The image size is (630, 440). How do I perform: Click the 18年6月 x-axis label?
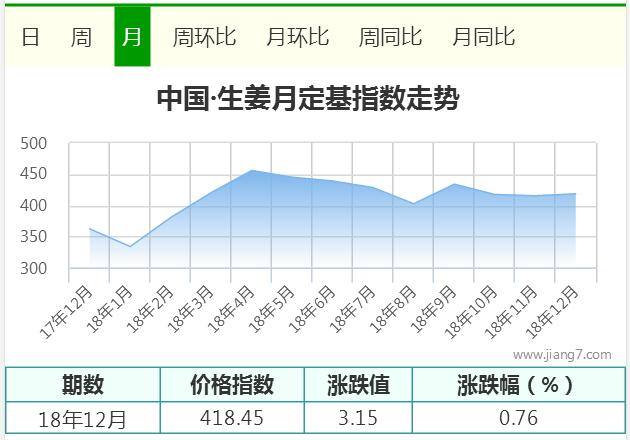pos(313,309)
